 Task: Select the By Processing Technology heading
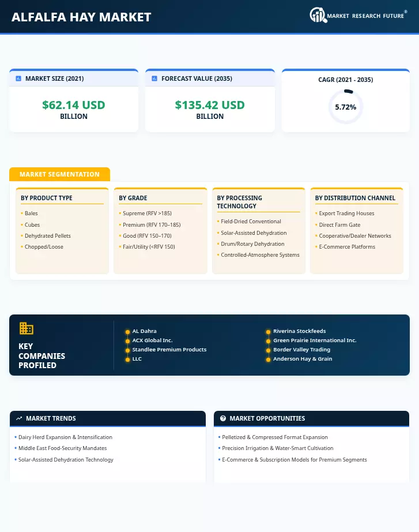(x=239, y=202)
